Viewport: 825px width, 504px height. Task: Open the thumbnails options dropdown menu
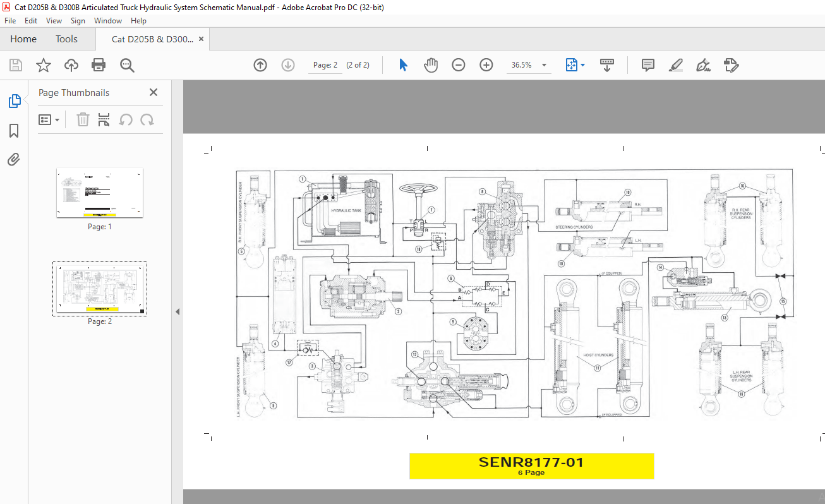point(49,119)
